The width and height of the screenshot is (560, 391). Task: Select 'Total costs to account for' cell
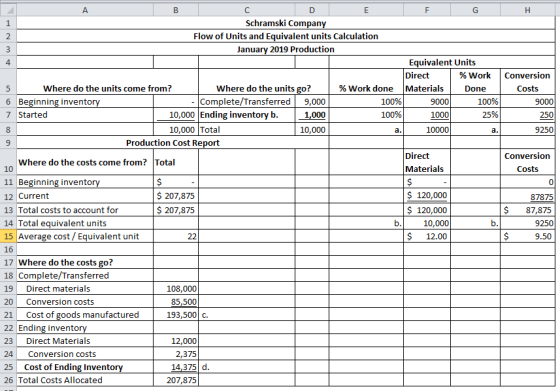(85, 210)
